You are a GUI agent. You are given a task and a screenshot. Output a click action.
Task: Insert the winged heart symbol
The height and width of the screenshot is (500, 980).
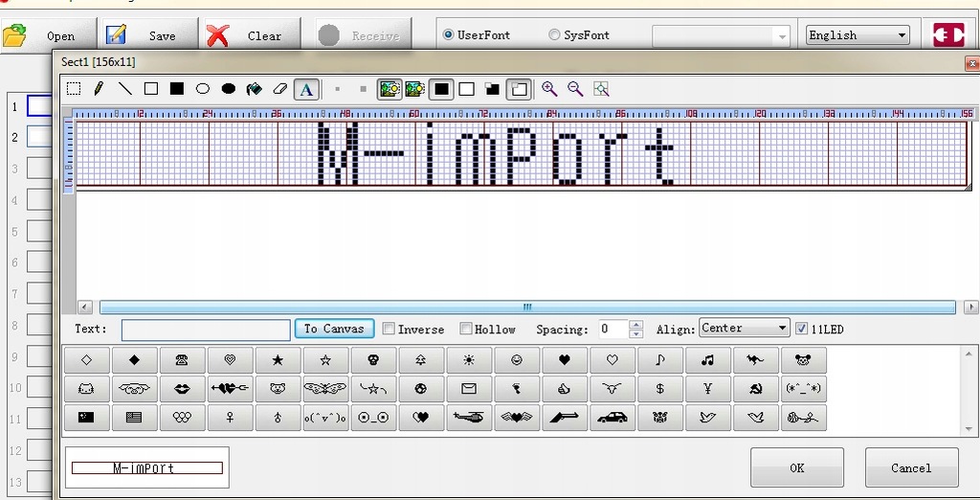517,418
